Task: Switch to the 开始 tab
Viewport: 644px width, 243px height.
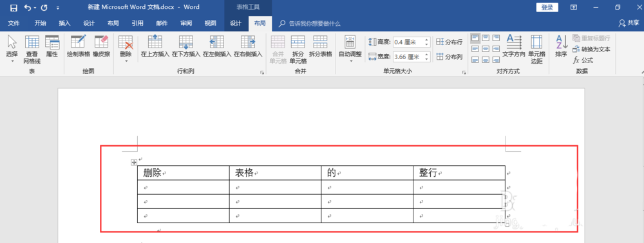Action: click(40, 23)
